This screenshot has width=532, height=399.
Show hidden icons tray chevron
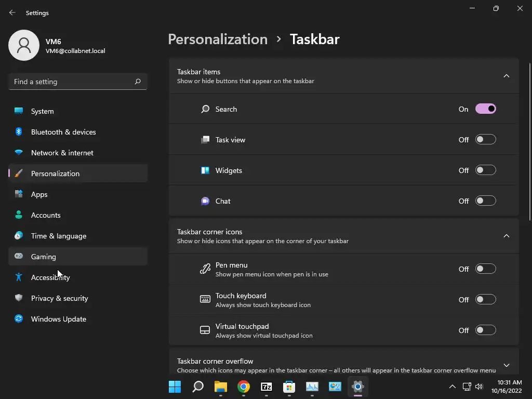[453, 387]
